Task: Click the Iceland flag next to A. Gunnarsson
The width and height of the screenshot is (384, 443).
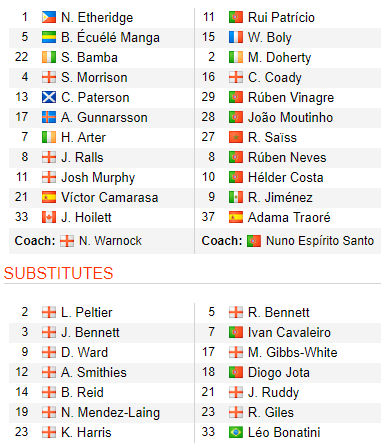Action: click(49, 117)
